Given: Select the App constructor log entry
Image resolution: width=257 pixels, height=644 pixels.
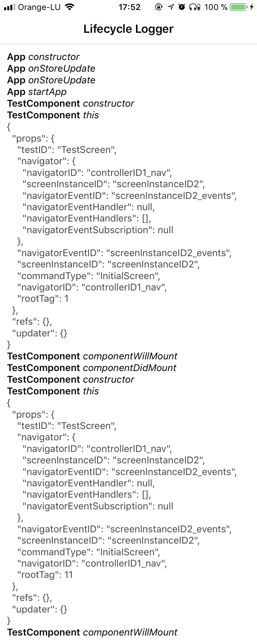Looking at the screenshot, I should (43, 57).
